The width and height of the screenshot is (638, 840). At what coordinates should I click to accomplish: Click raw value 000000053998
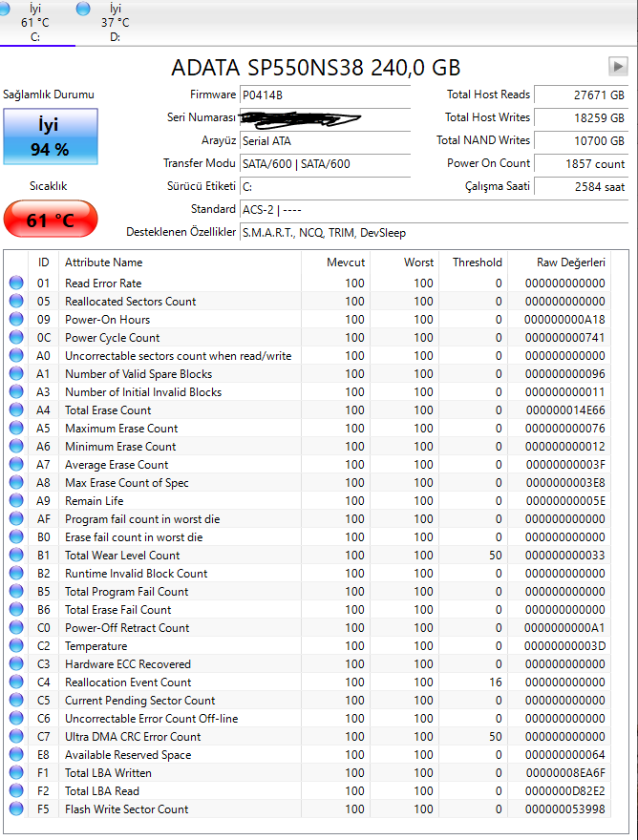pyautogui.click(x=565, y=808)
